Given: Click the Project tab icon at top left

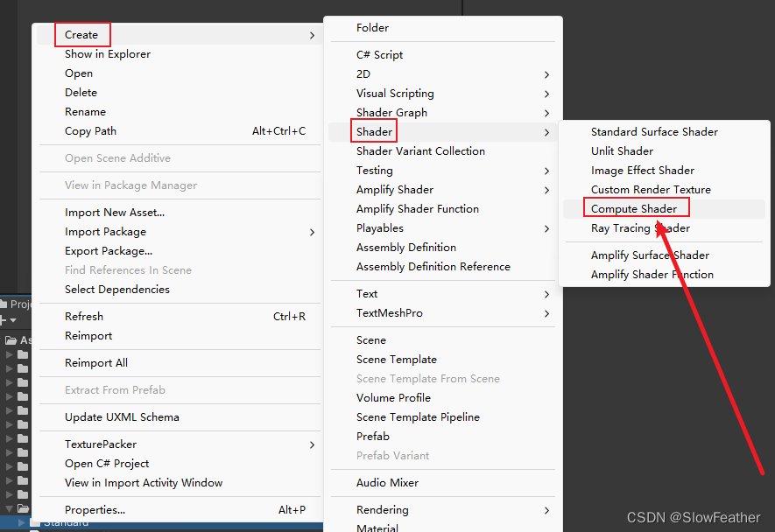Looking at the screenshot, I should click(x=4, y=304).
